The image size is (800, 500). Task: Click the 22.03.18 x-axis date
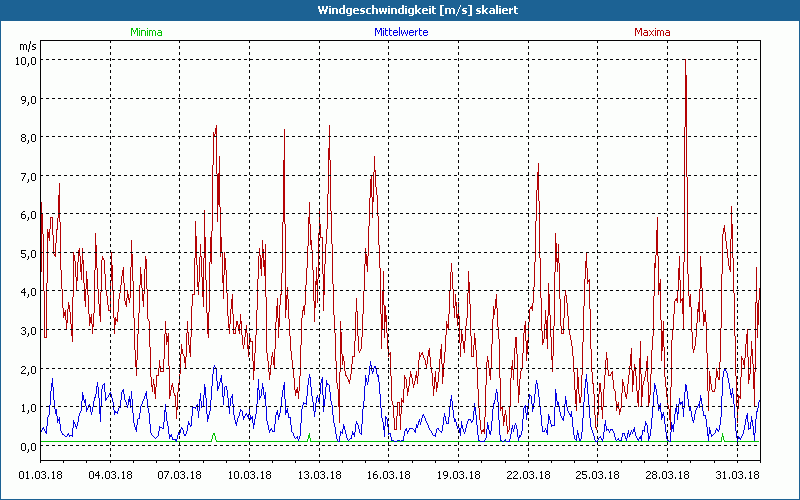(529, 474)
